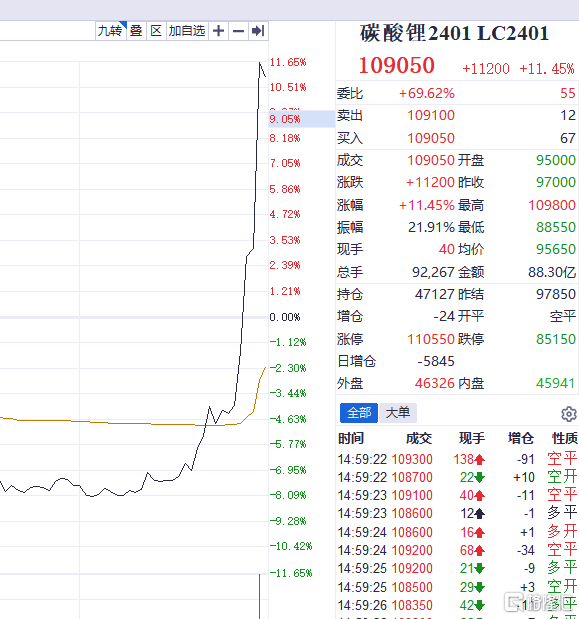Viewport: 579px width, 619px height.
Task: Click the green down arrow beside 22
Action: [x=480, y=478]
